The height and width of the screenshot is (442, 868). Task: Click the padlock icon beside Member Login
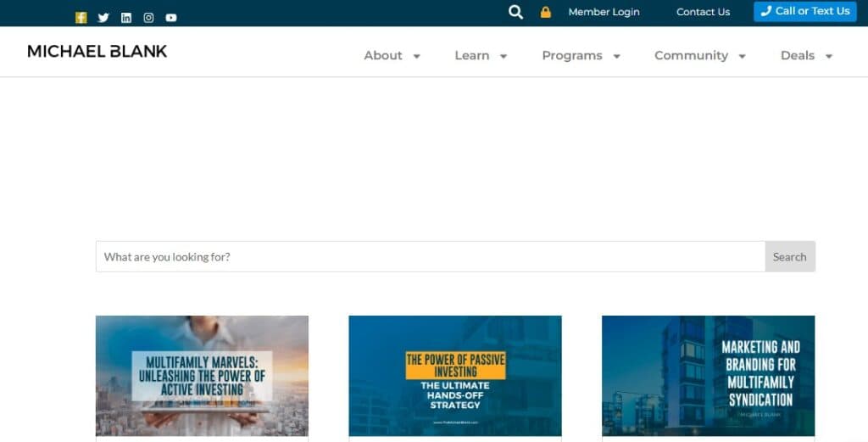pyautogui.click(x=546, y=12)
